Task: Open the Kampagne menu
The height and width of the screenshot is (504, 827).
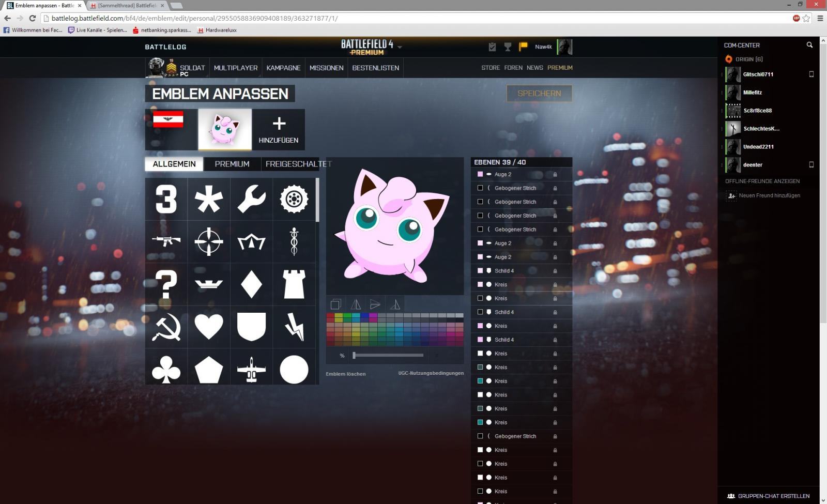Action: pos(283,68)
